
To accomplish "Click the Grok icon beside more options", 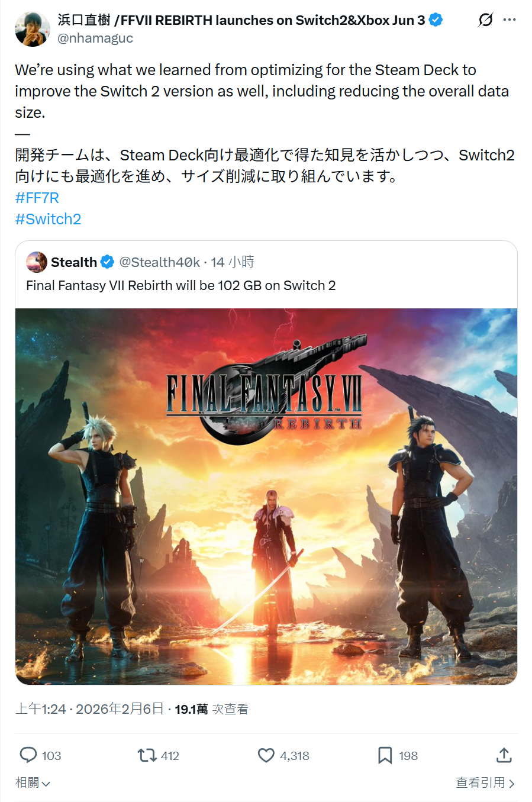I will tap(485, 20).
